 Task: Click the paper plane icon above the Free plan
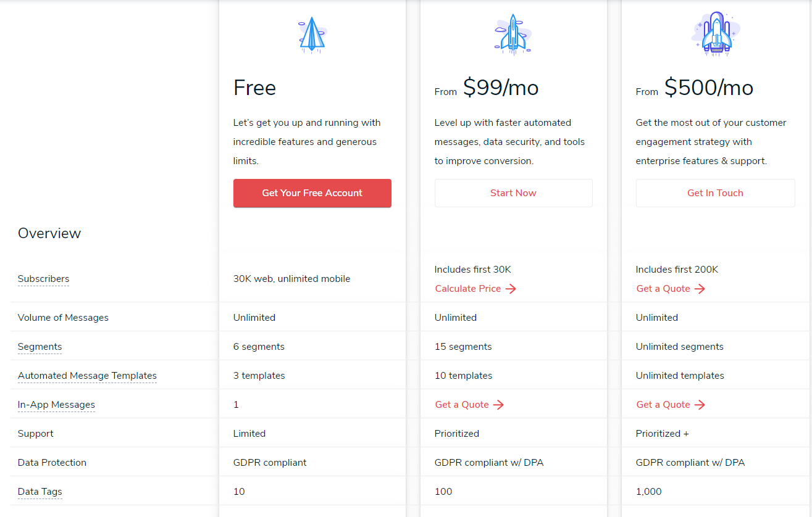coord(312,35)
